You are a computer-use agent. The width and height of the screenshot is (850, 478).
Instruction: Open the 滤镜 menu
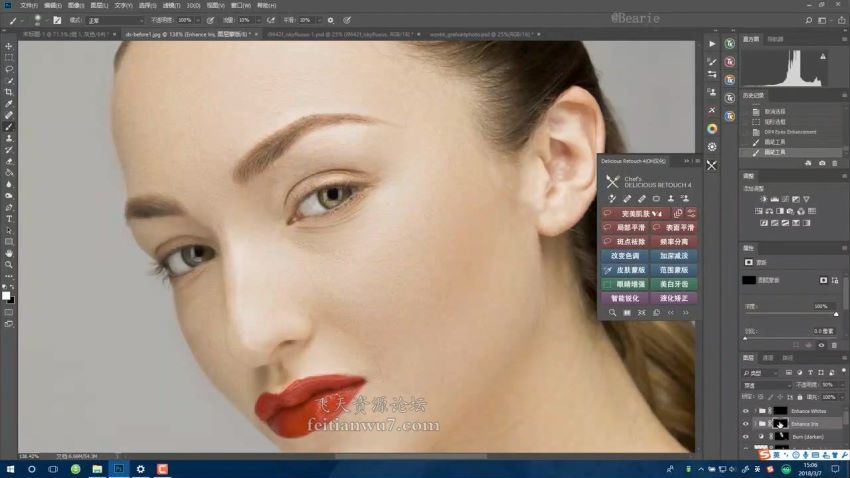click(x=171, y=5)
